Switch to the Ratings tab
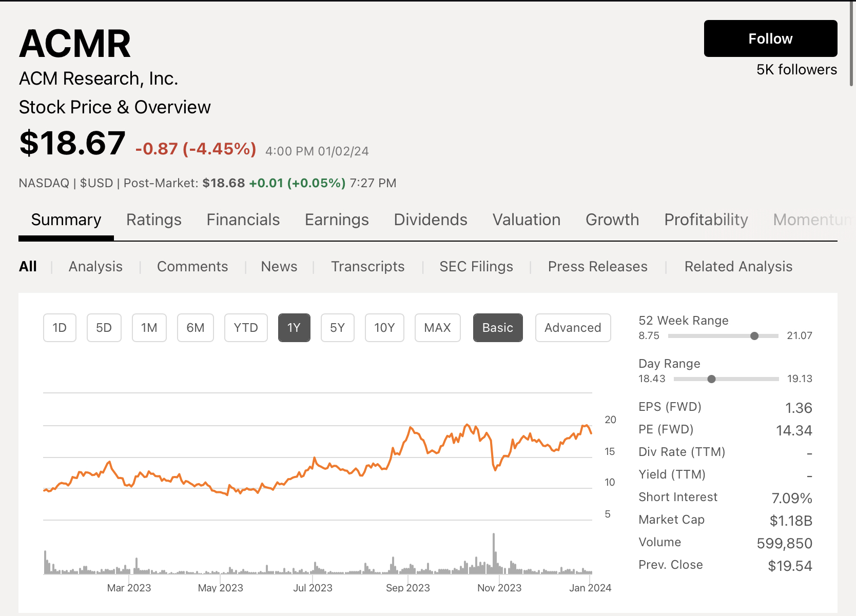 click(154, 220)
